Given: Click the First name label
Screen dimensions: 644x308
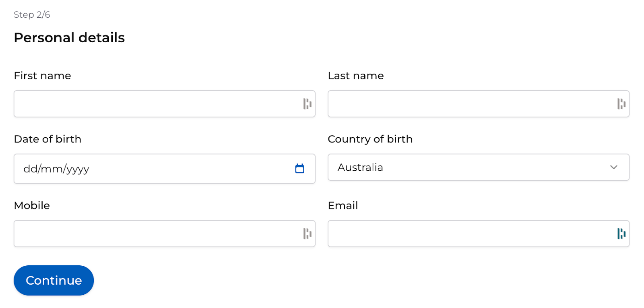Looking at the screenshot, I should 42,76.
